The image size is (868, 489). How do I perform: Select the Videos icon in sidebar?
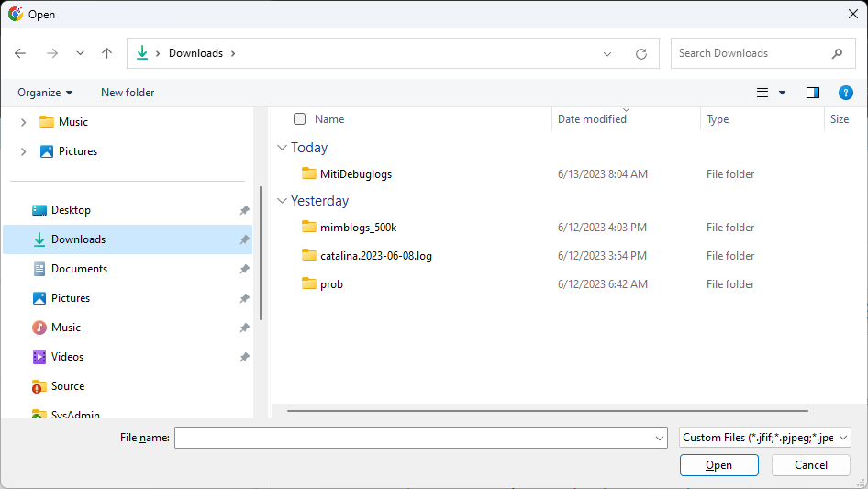[x=39, y=357]
